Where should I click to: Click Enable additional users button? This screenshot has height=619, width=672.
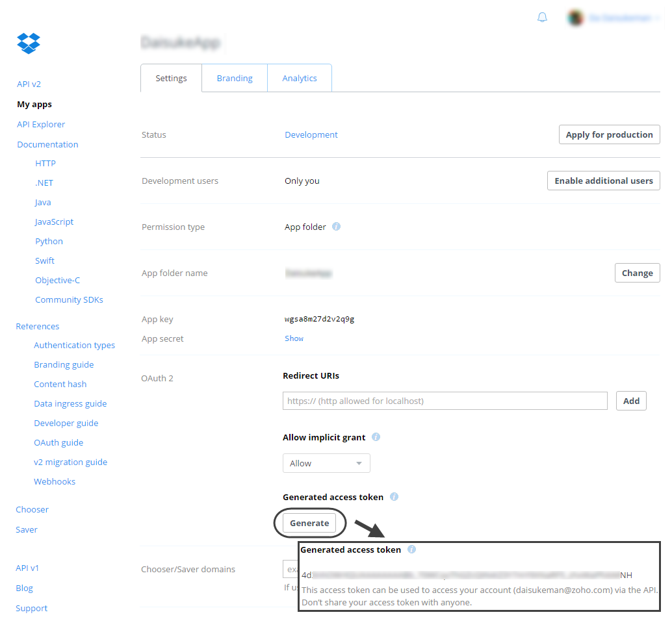click(603, 181)
